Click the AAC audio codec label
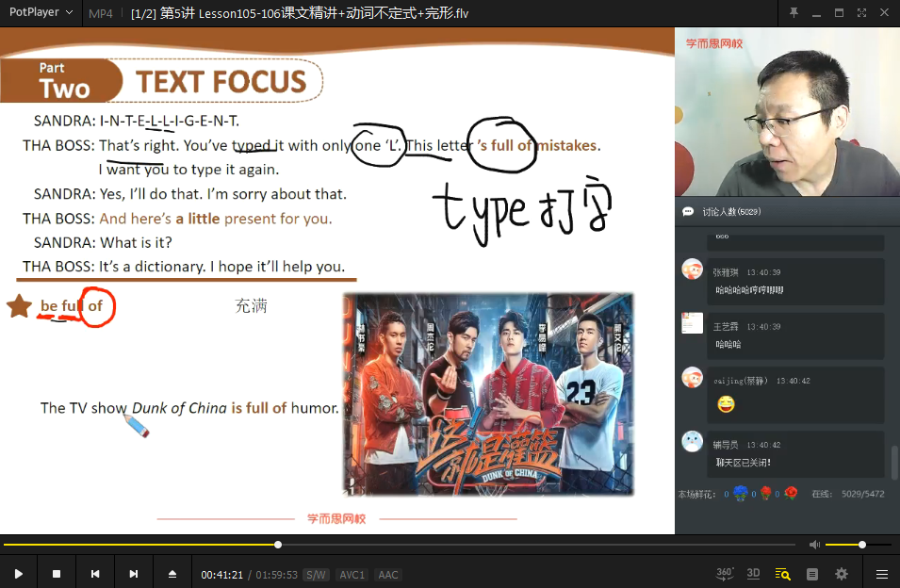The height and width of the screenshot is (588, 900). [x=387, y=575]
